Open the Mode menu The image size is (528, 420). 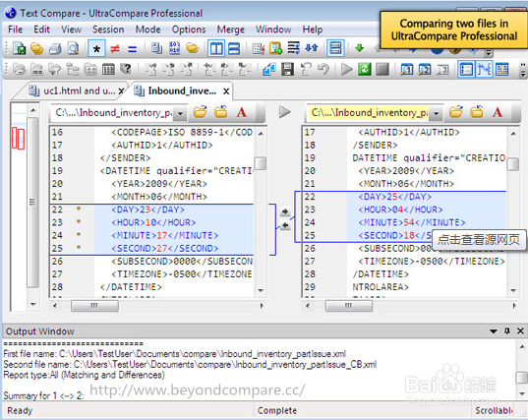point(147,30)
